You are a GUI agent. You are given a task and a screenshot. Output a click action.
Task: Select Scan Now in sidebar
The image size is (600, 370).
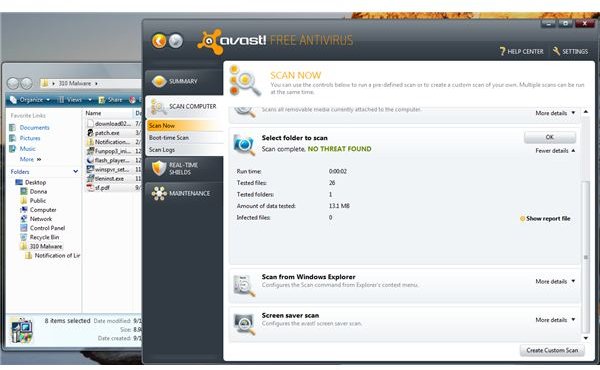[184, 126]
